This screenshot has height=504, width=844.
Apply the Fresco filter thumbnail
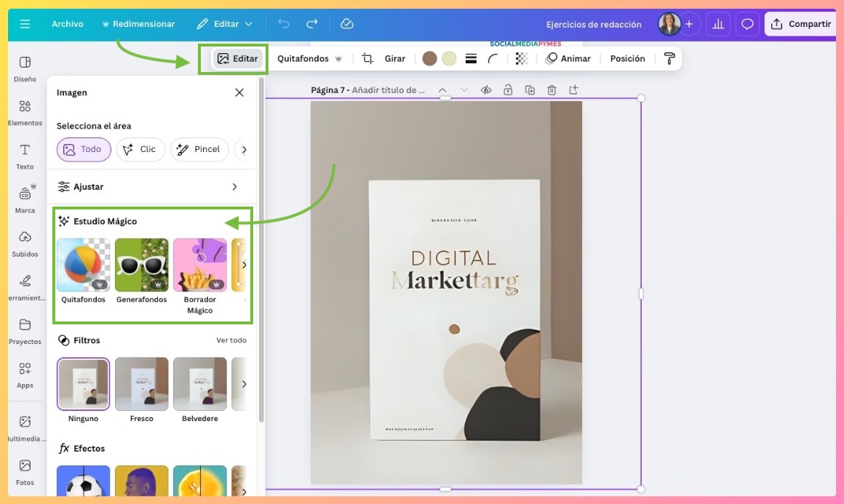click(141, 383)
